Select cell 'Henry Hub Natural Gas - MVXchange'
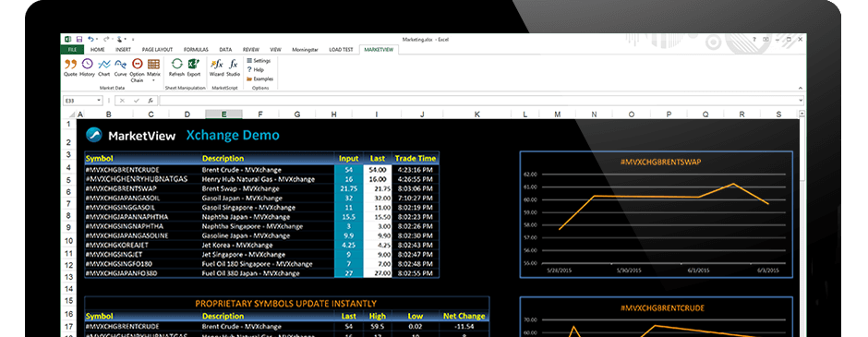Screen dimensions: 868x337 (268, 179)
